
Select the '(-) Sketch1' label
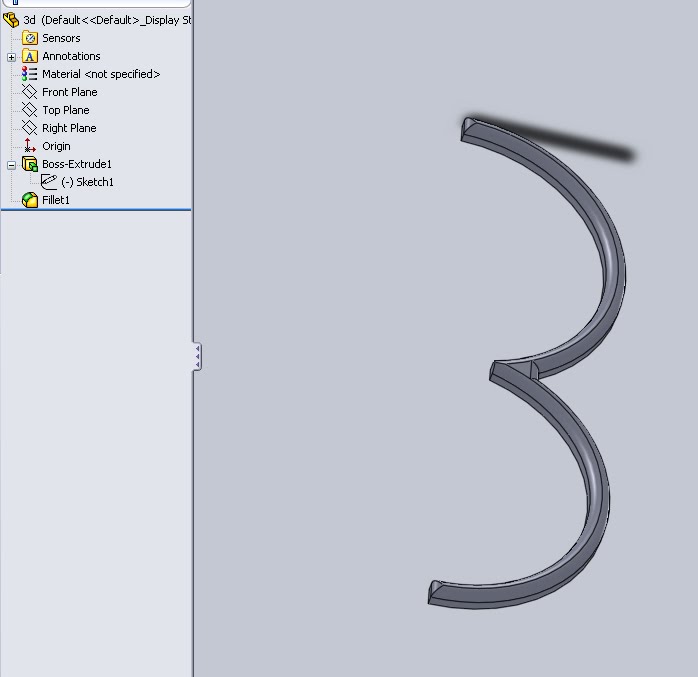(87, 182)
